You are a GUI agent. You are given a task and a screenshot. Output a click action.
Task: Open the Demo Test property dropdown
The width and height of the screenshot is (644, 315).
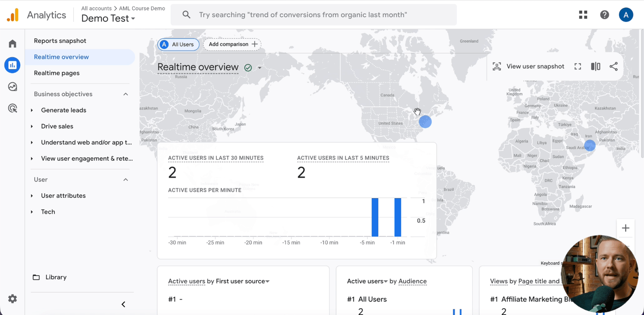[108, 18]
